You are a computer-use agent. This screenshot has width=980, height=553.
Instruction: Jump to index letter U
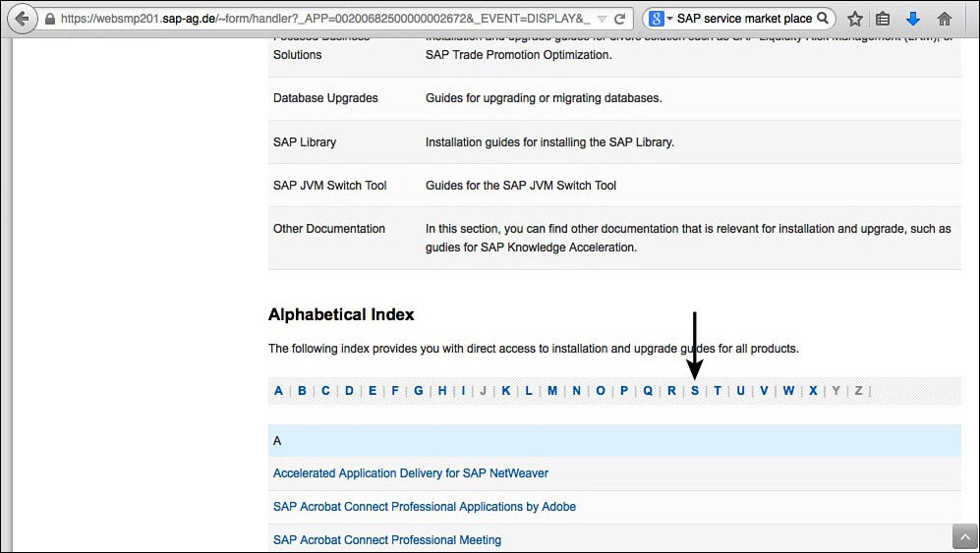tap(740, 391)
